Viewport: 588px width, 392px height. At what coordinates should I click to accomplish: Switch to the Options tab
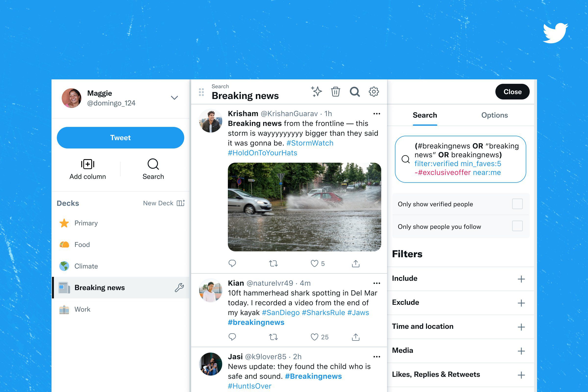[494, 115]
